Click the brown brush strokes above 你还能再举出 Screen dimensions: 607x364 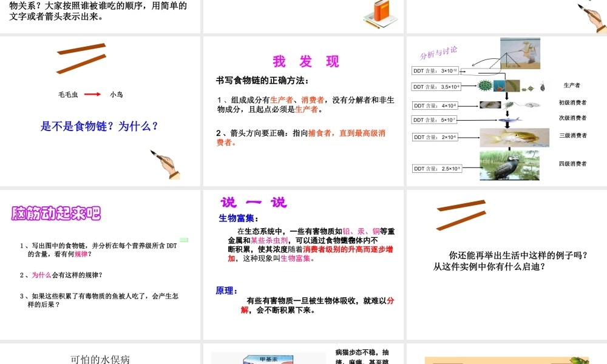[x=461, y=215]
